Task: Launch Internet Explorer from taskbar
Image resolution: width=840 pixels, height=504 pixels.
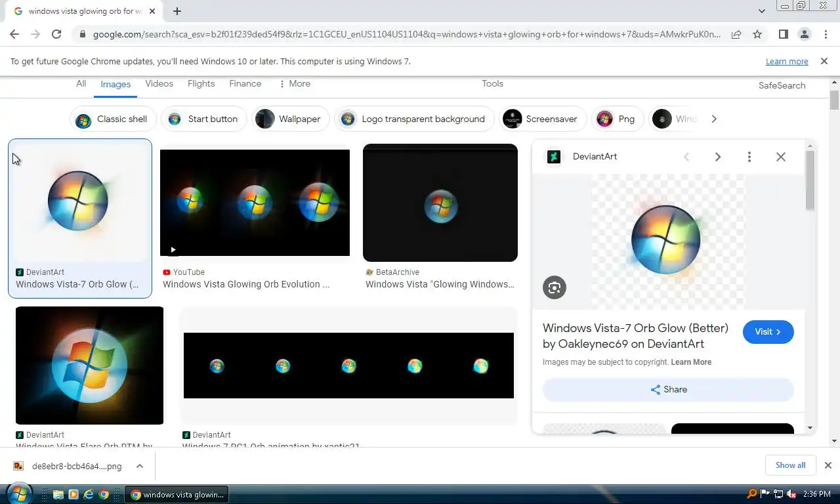Action: pyautogui.click(x=88, y=495)
